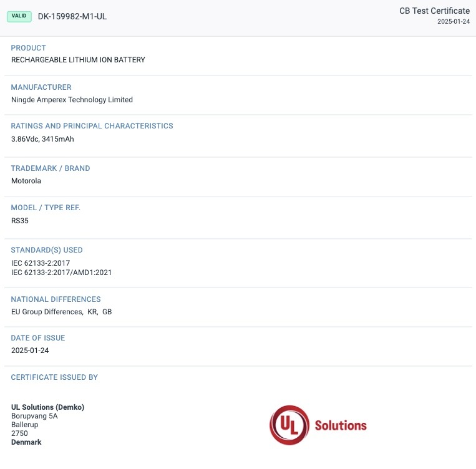
Task: Click the CERTIFICATE ISSUED BY label
Action: tap(54, 377)
